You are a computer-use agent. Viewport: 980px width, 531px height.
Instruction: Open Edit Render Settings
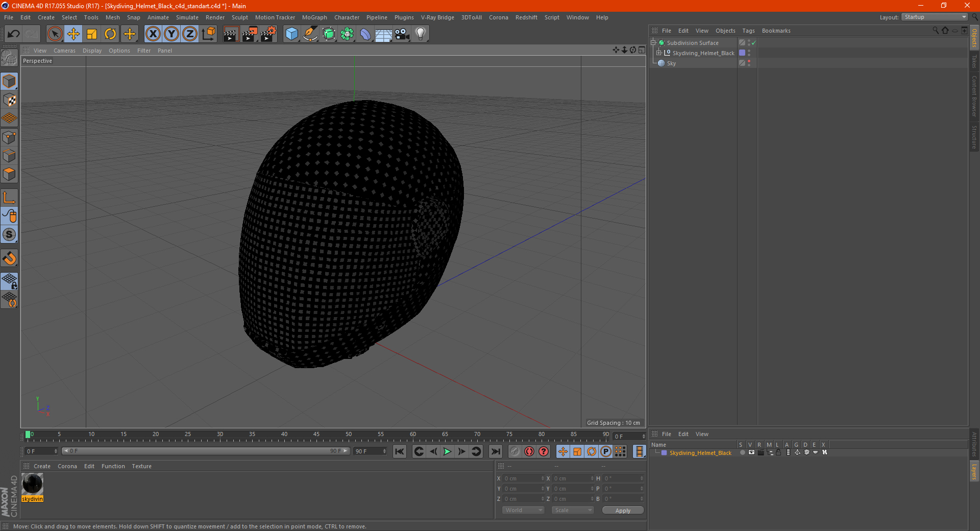tap(268, 34)
